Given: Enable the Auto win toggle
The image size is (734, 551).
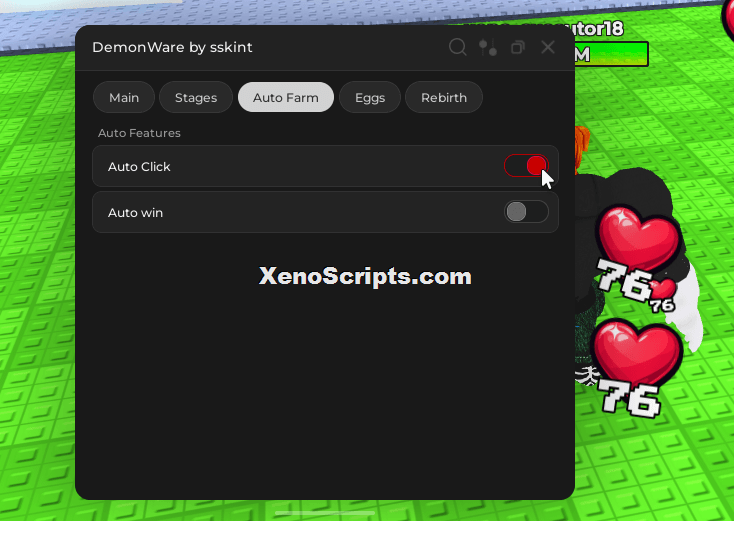Looking at the screenshot, I should 526,212.
